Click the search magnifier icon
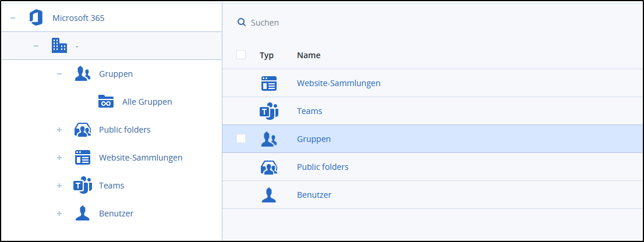 coord(242,22)
